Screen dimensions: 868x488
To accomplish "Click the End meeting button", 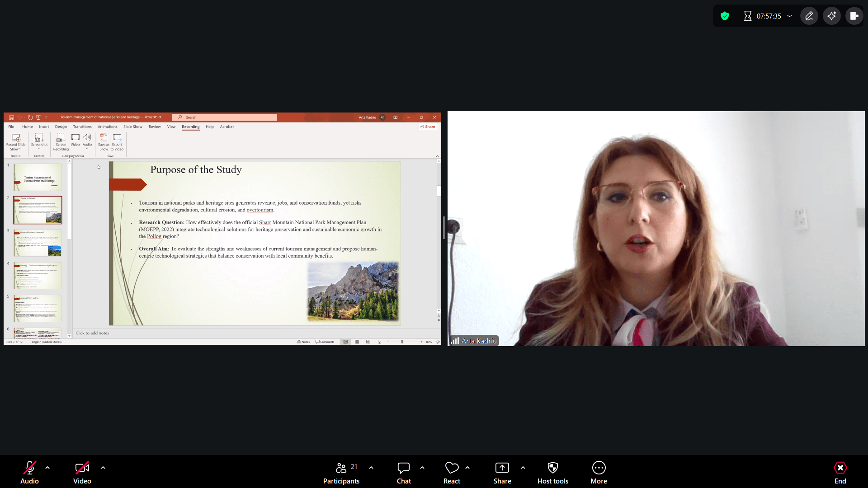I will (x=840, y=472).
